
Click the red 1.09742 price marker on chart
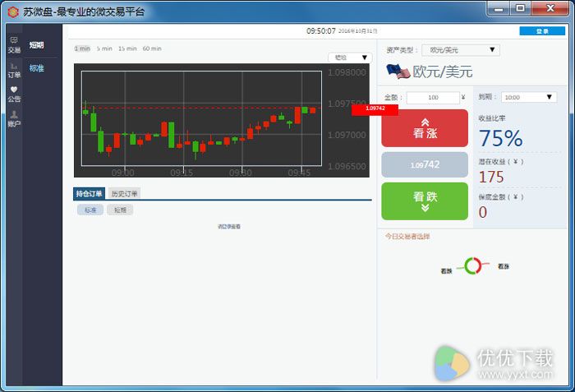pos(375,109)
